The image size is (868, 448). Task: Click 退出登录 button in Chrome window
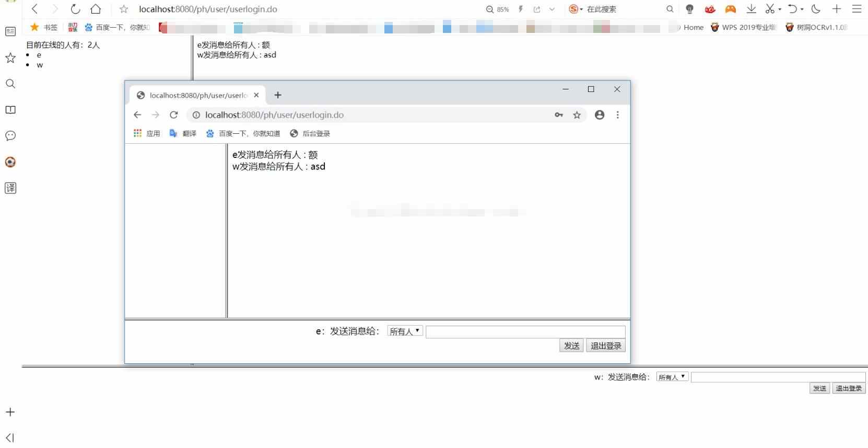[x=606, y=346]
